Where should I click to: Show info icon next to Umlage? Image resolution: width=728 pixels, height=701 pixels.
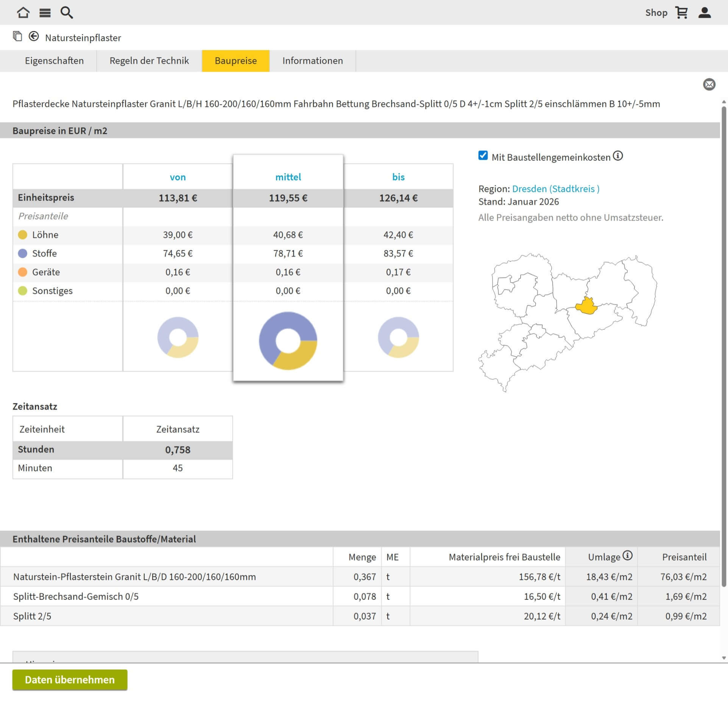(628, 556)
